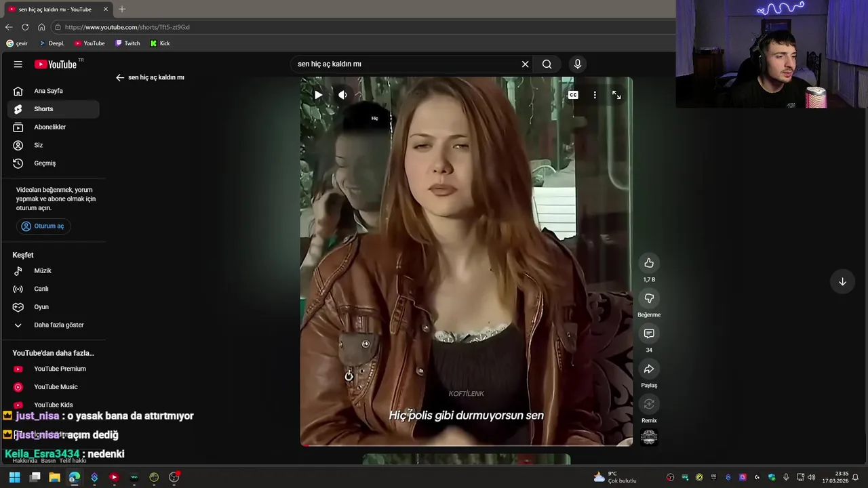Click the Oturum aç sign-in button

43,226
